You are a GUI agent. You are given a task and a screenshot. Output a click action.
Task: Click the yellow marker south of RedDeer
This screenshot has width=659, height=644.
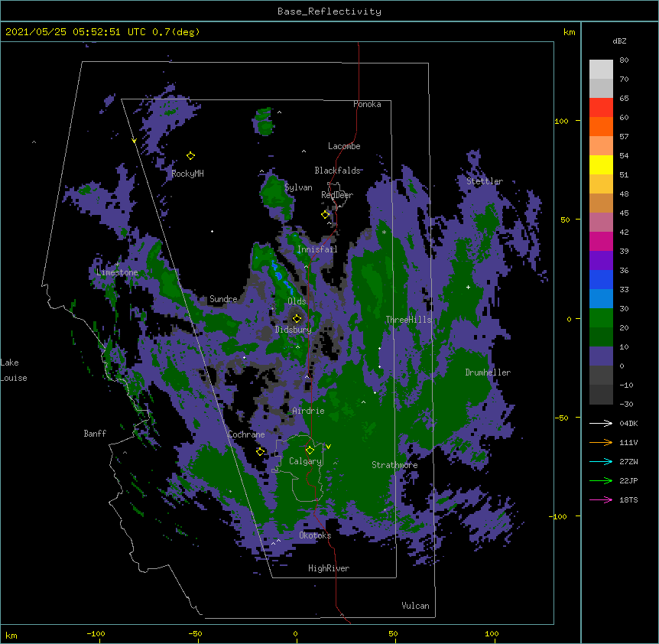point(325,214)
